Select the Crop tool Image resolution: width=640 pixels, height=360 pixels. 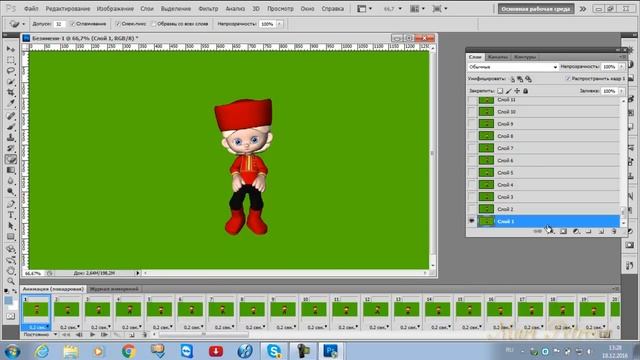[11, 93]
